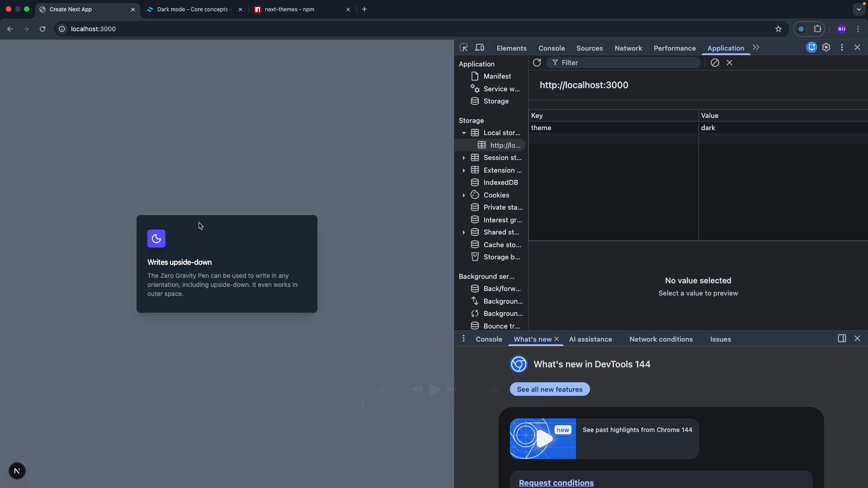868x488 pixels.
Task: Click the clear all storage icon
Action: [715, 63]
